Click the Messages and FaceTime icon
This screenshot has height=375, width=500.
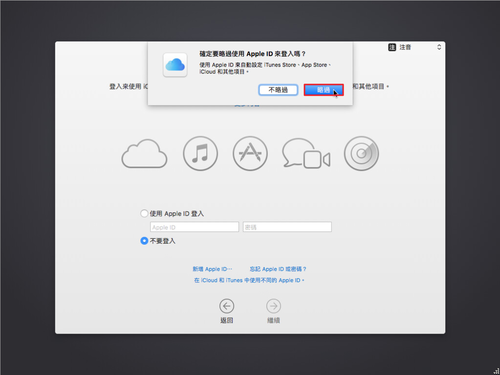coord(306,153)
